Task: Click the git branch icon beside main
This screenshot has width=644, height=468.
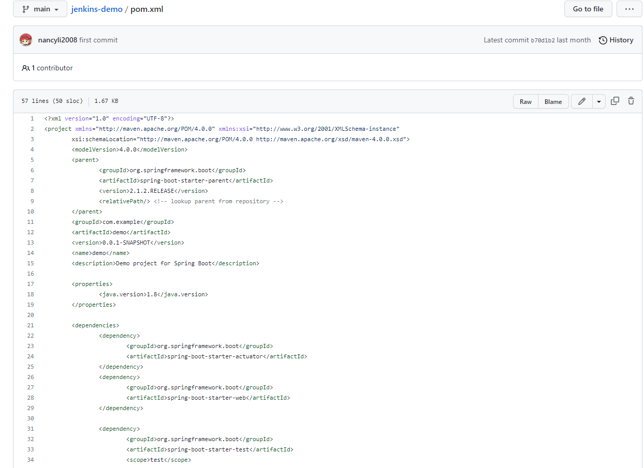Action: click(25, 9)
